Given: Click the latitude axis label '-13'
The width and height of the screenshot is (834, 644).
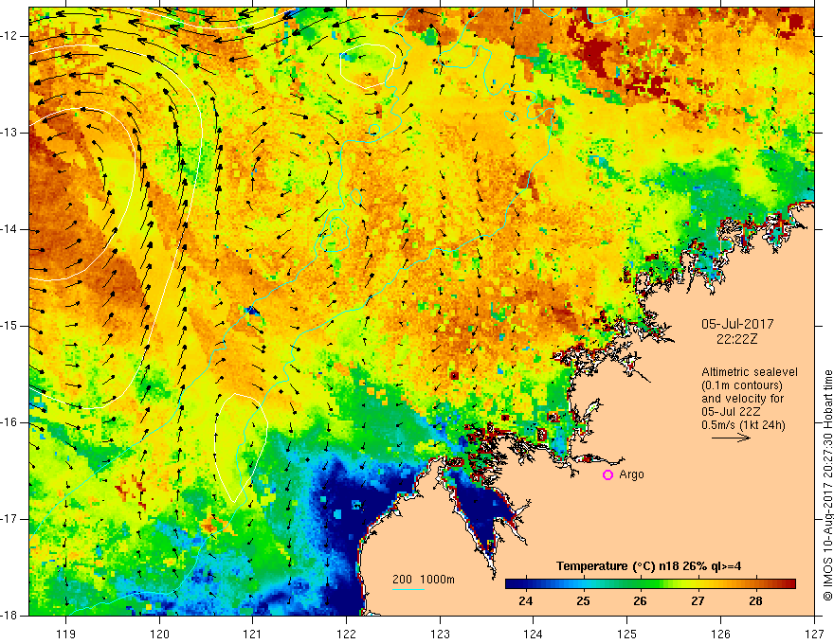Looking at the screenshot, I should pos(10,133).
